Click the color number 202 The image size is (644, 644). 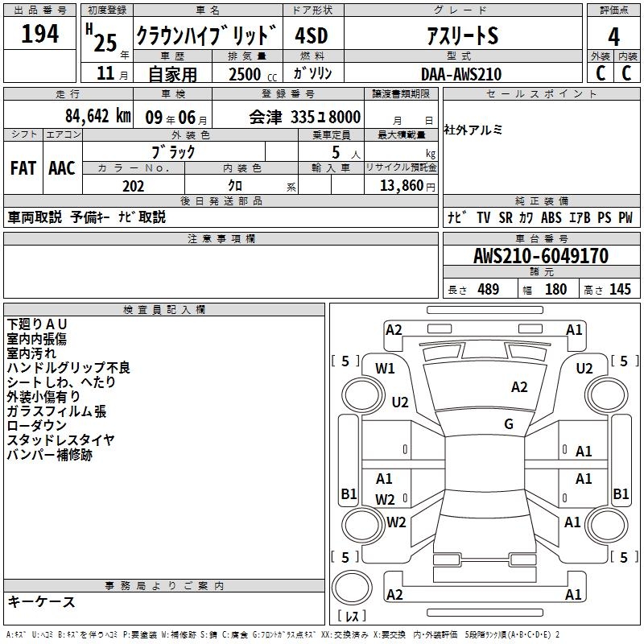coord(133,186)
